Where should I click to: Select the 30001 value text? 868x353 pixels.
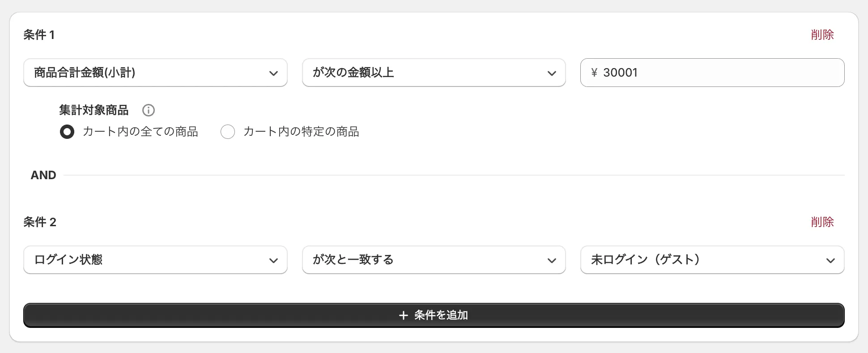coord(621,73)
